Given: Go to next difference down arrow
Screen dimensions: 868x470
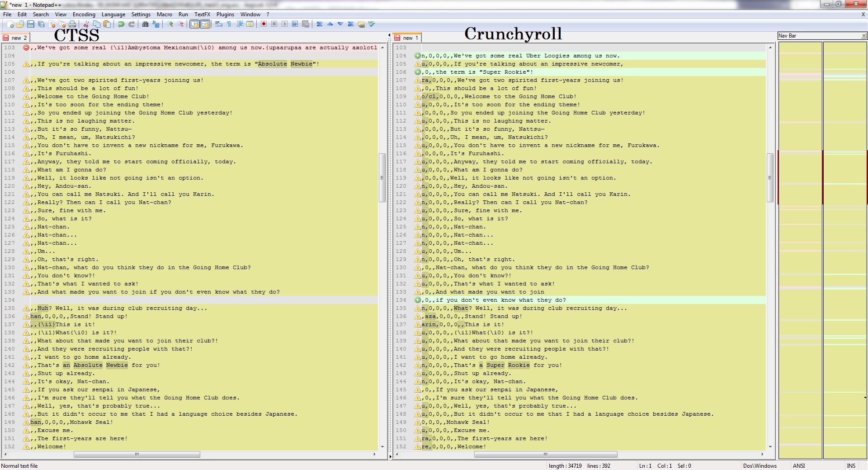Looking at the screenshot, I should pyautogui.click(x=340, y=24).
